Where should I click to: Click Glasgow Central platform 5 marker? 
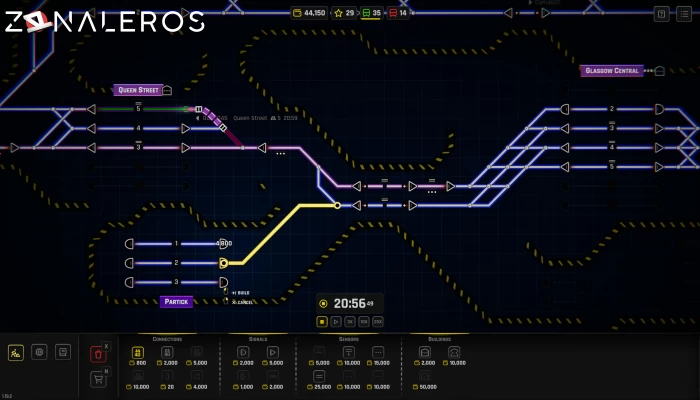[612, 167]
